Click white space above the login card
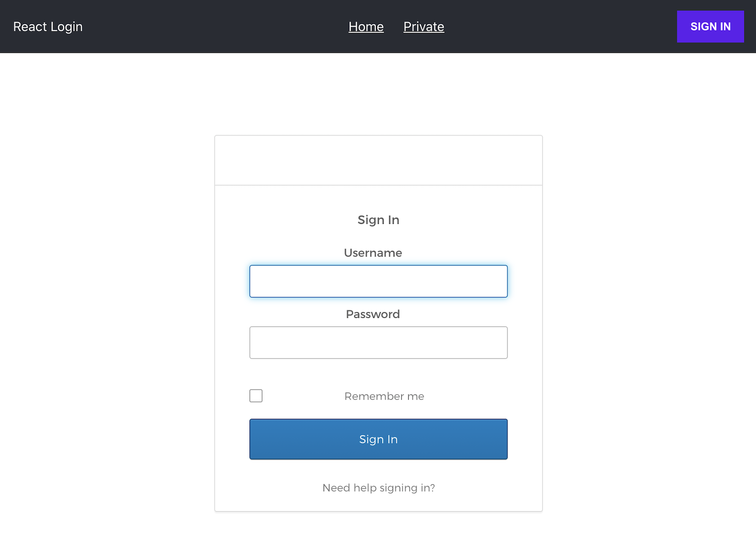 pyautogui.click(x=378, y=94)
